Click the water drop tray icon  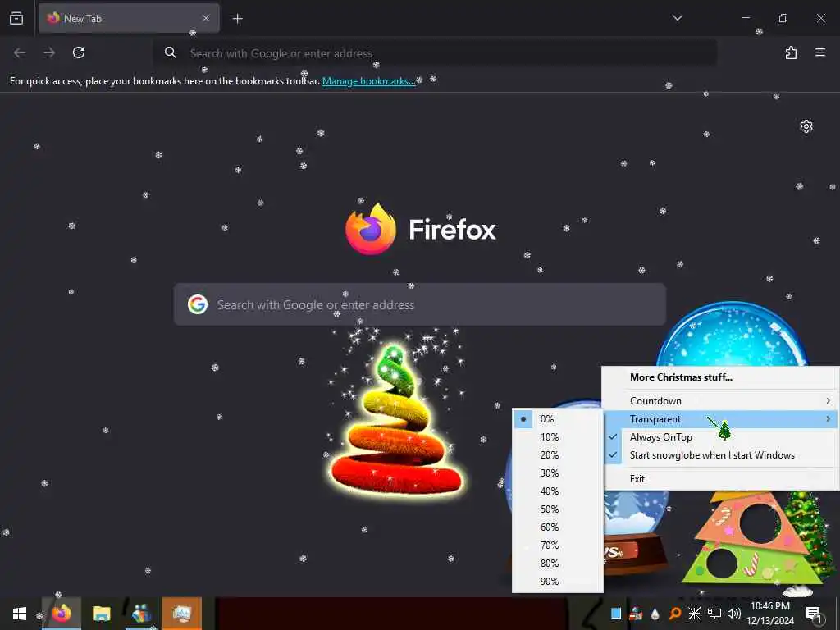655,614
